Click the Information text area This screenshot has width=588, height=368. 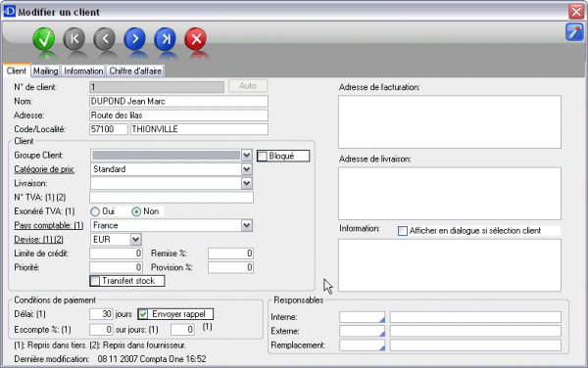(x=450, y=265)
